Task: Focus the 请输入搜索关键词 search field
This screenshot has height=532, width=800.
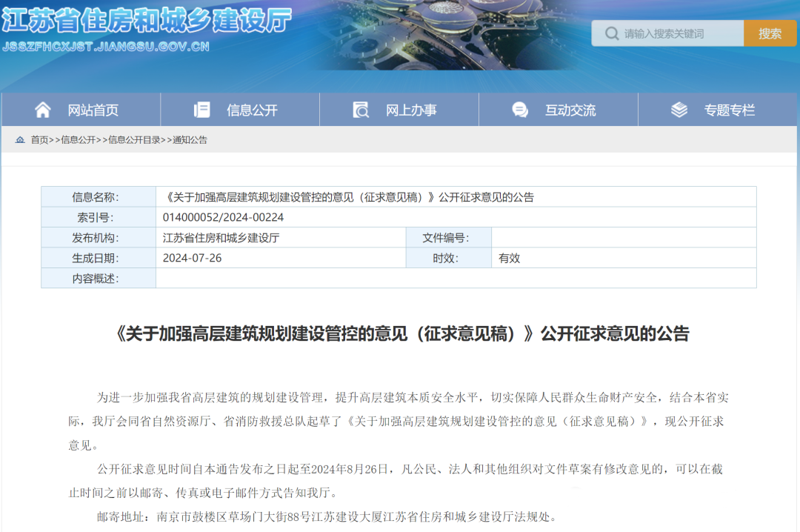Action: [678, 33]
